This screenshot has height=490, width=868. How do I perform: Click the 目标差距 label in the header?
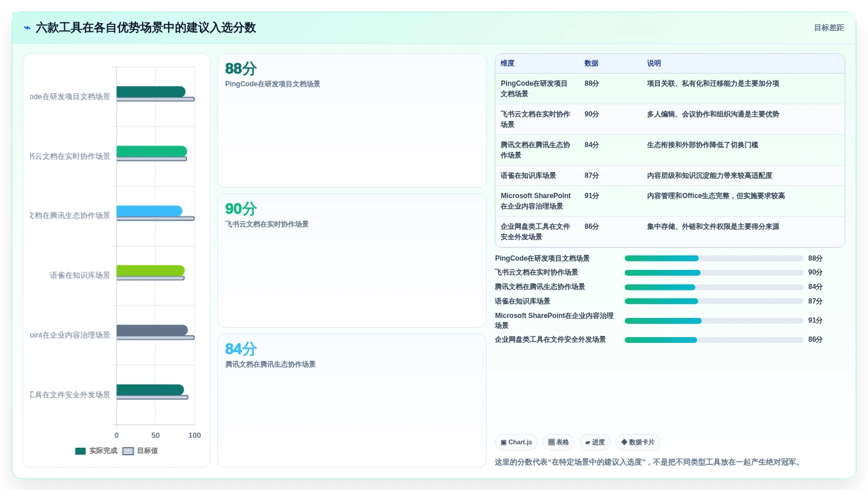coord(829,28)
